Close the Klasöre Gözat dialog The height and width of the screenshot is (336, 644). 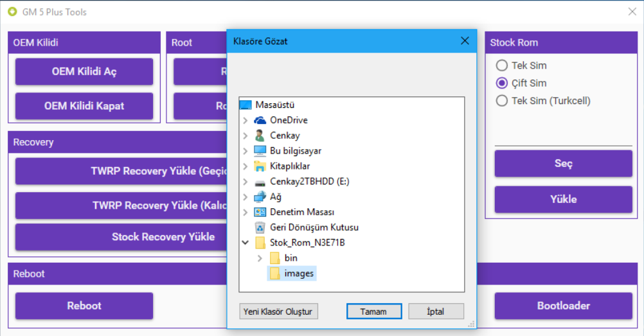[x=465, y=40]
